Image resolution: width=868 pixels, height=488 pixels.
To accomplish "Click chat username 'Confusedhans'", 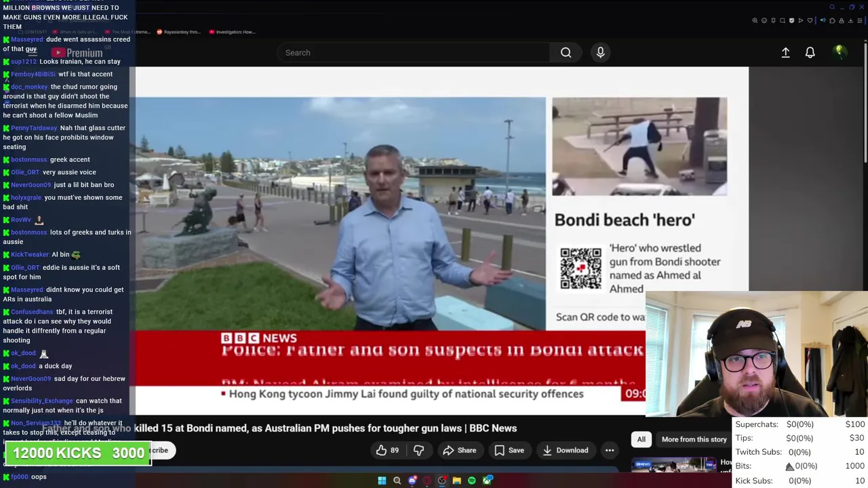I will 32,312.
